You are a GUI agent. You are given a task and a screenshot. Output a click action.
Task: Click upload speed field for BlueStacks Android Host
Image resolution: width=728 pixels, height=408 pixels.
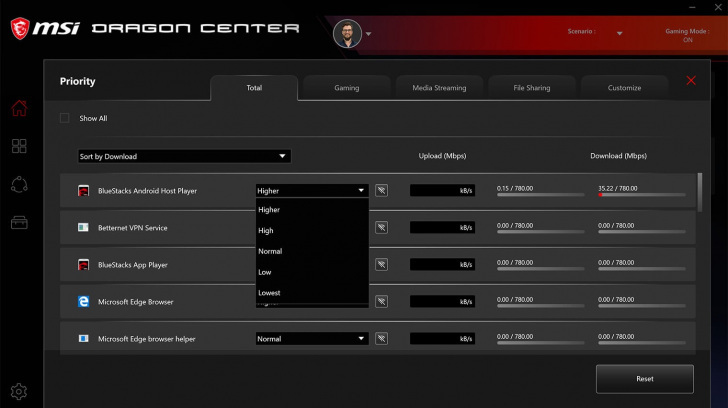[x=442, y=190]
